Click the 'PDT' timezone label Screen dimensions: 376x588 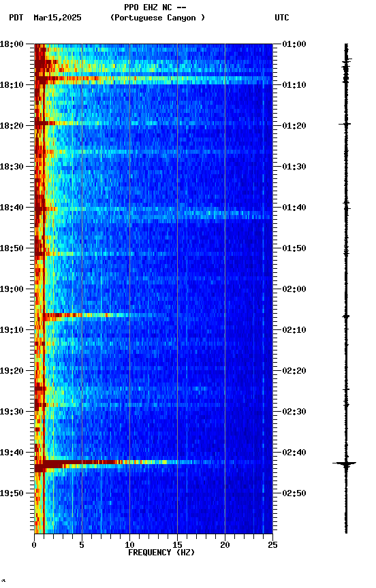[x=16, y=18]
